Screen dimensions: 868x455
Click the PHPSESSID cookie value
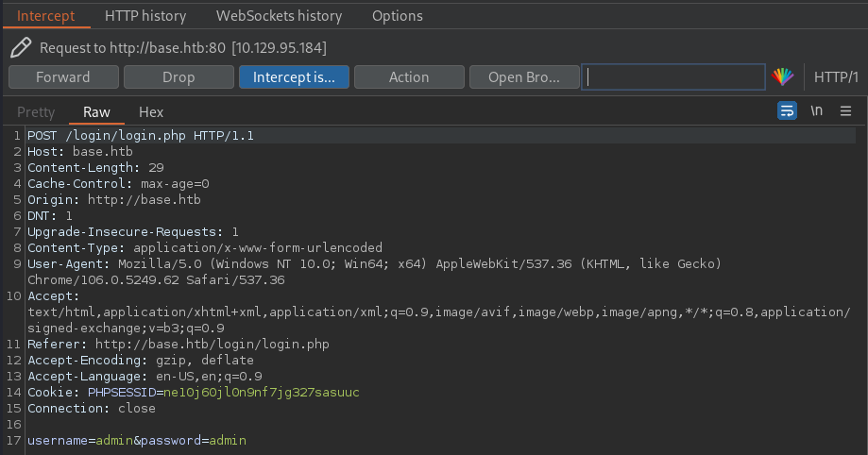262,393
